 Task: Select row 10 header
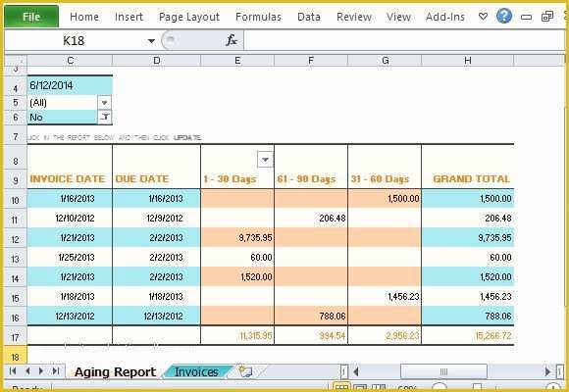16,199
